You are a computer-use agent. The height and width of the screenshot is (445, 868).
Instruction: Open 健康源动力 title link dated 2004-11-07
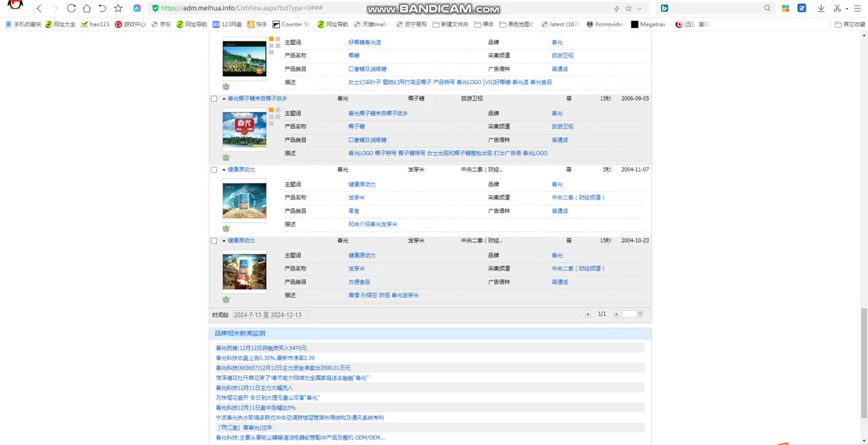pos(241,170)
